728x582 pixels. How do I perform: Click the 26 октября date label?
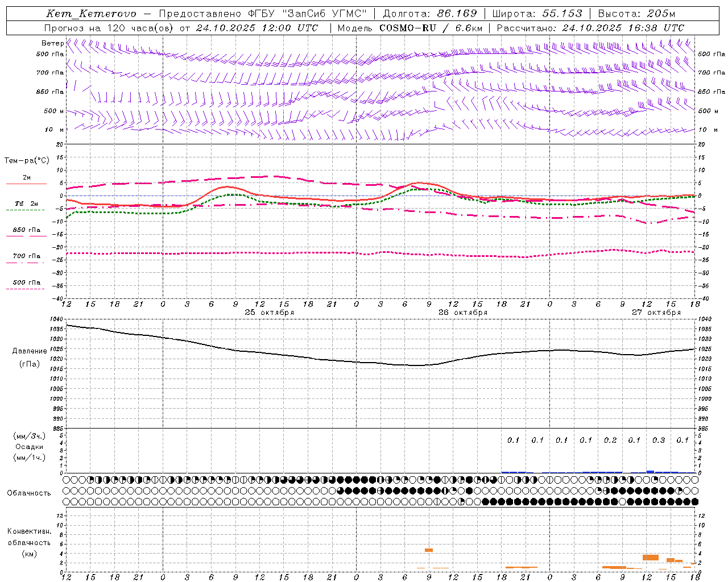pos(463,312)
